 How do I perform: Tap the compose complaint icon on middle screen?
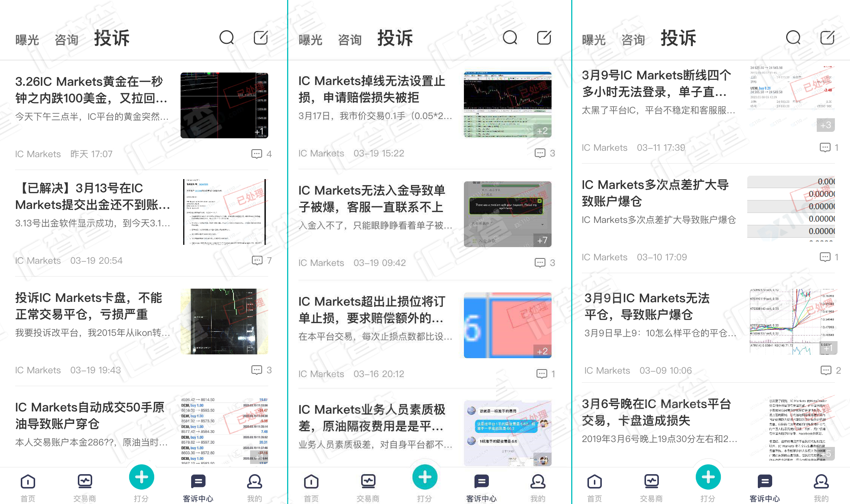tap(544, 38)
